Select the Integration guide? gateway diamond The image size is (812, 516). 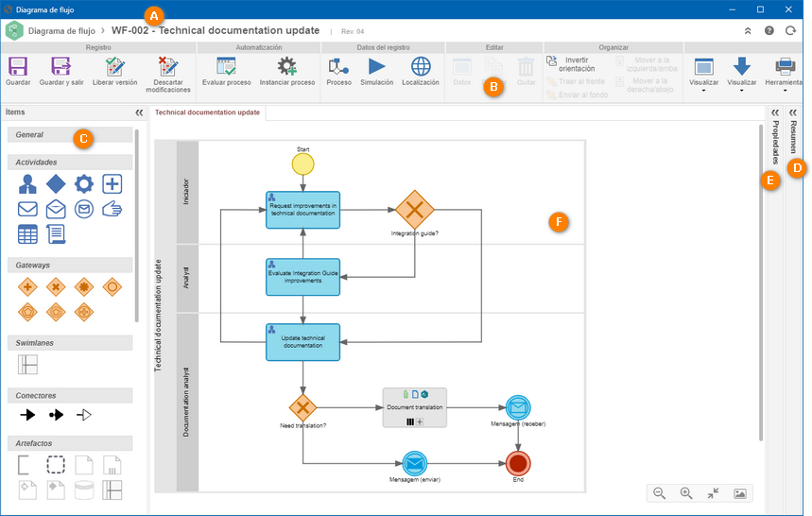(414, 210)
